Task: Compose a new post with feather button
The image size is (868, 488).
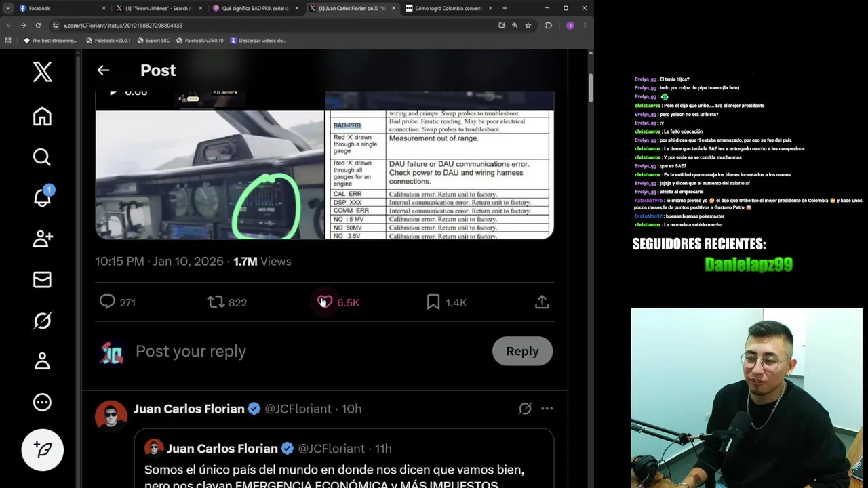Action: pos(42,450)
